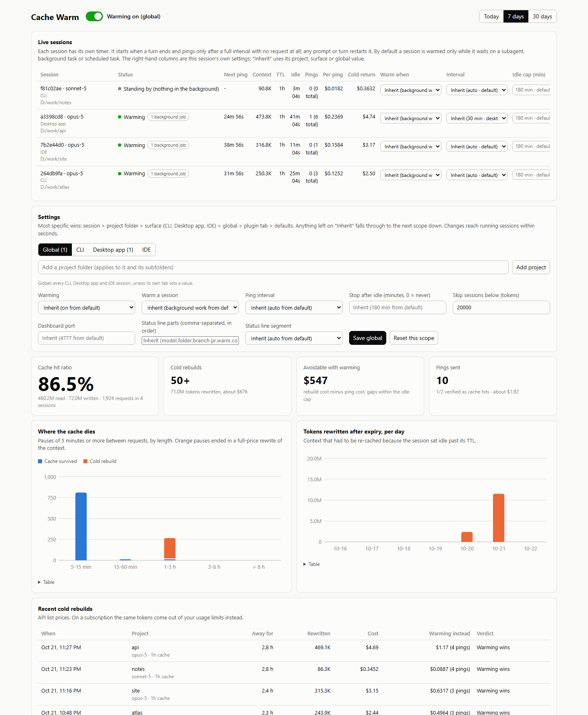
Task: Click the orange 10-21 bar in tokens chart
Action: tap(499, 518)
